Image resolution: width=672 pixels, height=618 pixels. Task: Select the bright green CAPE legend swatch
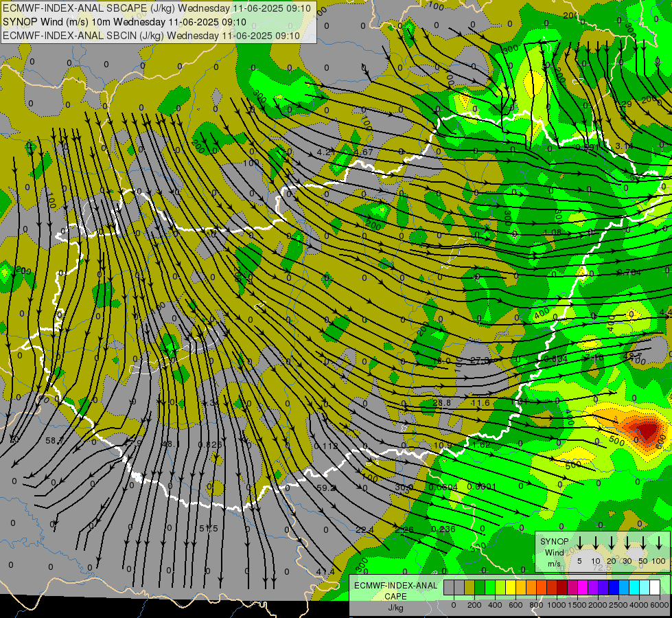tap(490, 587)
